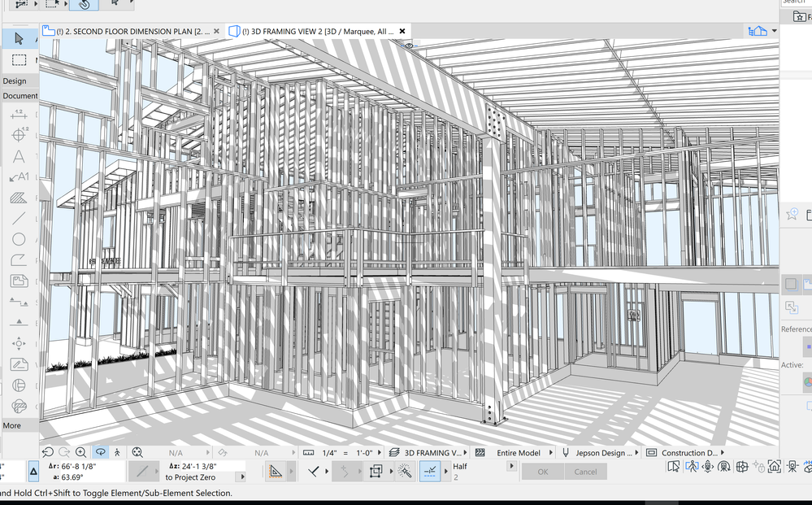
Task: Pick the Fill hatch tool
Action: 19,198
